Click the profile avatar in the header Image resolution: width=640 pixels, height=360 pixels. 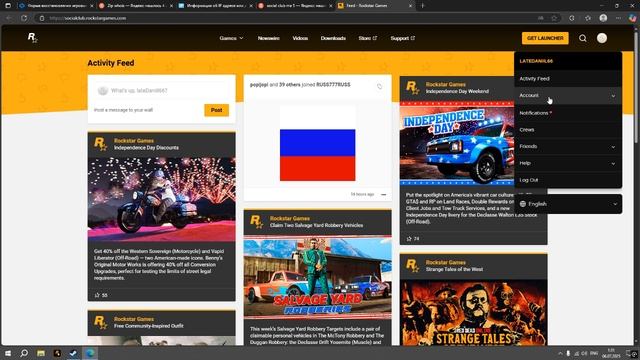point(602,38)
